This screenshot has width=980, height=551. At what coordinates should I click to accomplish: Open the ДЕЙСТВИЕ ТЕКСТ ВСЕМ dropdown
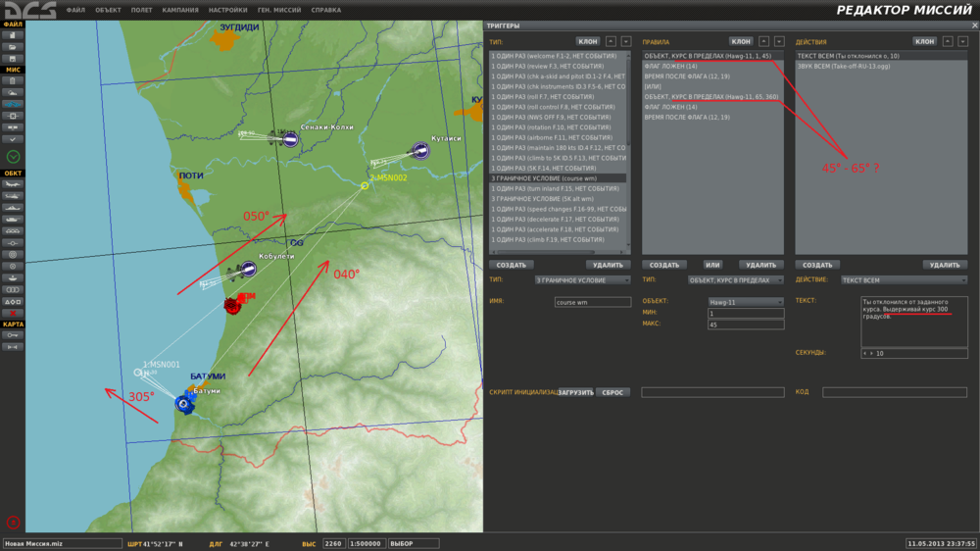pos(904,280)
